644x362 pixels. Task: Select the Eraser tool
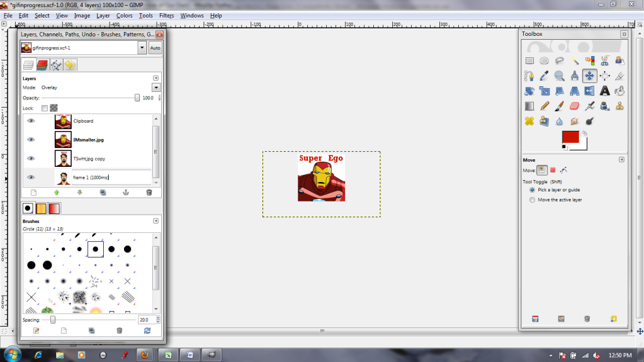point(575,106)
